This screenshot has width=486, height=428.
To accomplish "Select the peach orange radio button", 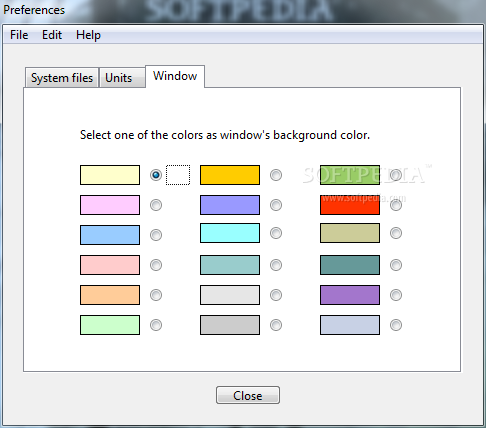I will coord(156,295).
